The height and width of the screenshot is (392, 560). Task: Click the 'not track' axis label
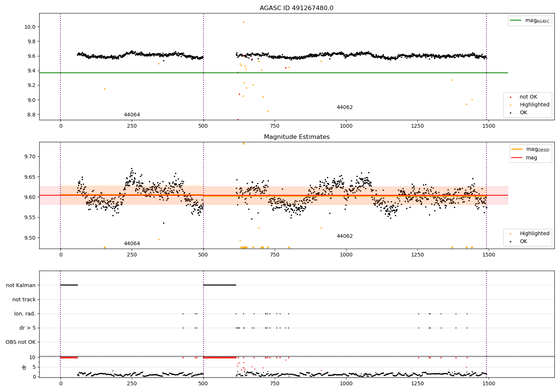(24, 299)
